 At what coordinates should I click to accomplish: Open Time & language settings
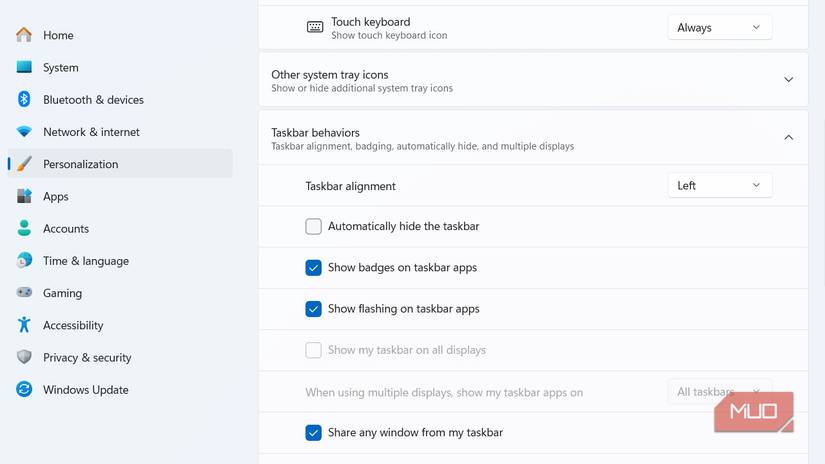click(85, 261)
